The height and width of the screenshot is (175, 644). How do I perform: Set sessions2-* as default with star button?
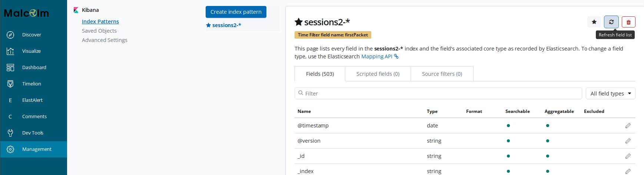tap(594, 22)
